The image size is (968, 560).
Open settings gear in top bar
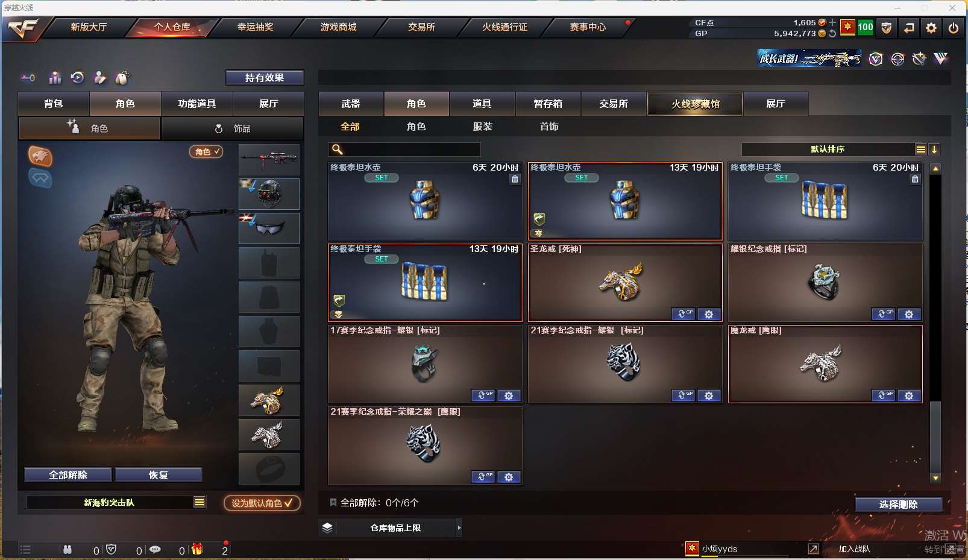click(x=931, y=28)
